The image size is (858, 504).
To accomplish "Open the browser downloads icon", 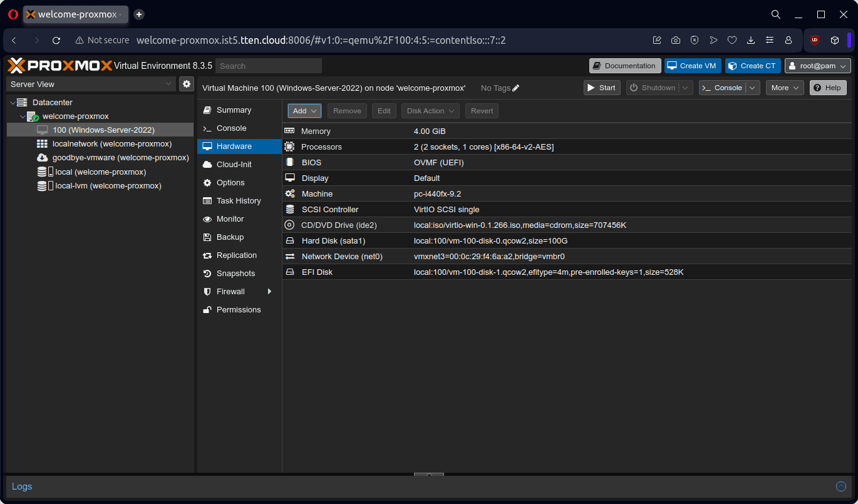I will pyautogui.click(x=751, y=40).
